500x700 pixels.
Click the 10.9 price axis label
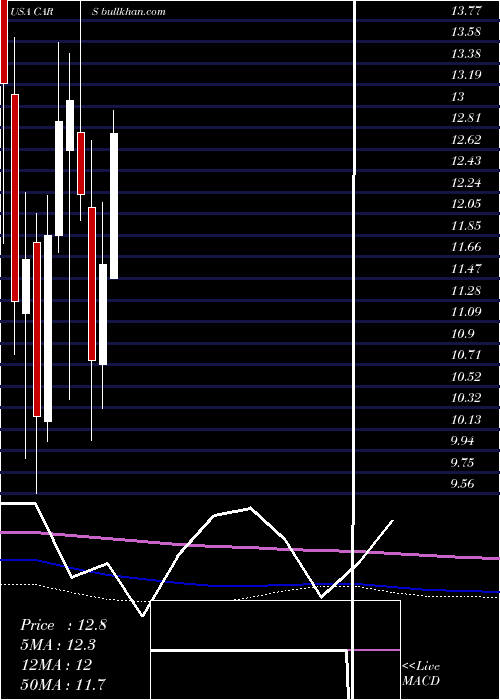click(463, 333)
